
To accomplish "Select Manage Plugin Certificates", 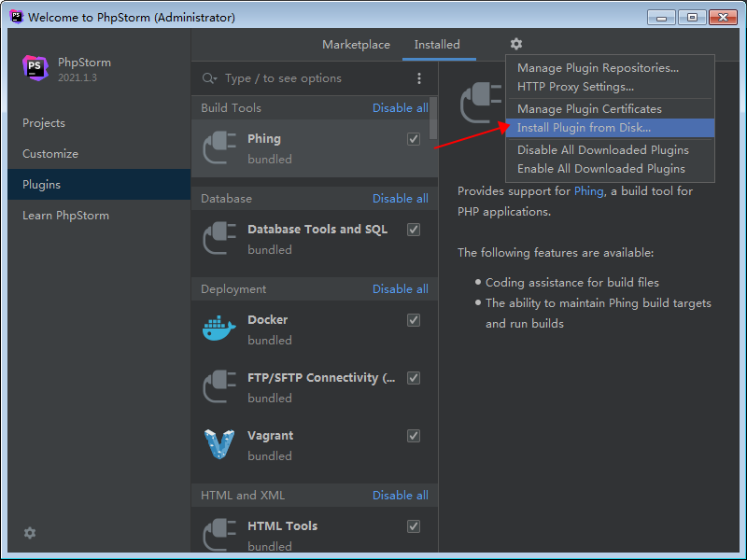I will [x=610, y=109].
